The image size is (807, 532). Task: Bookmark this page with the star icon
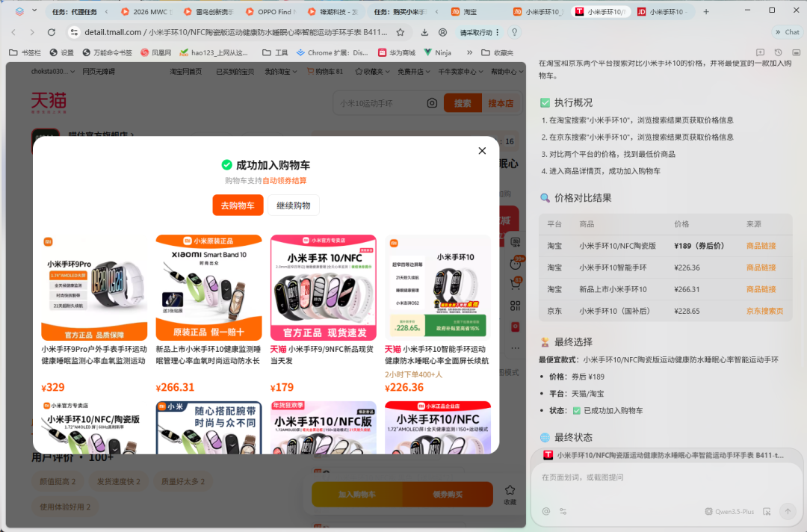(x=400, y=32)
